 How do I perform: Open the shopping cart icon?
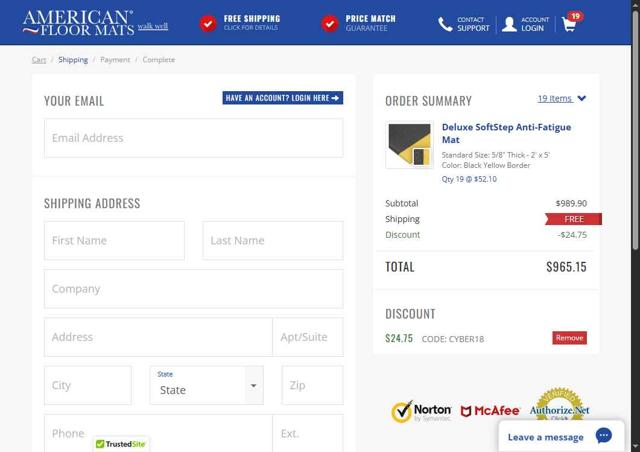click(x=569, y=25)
